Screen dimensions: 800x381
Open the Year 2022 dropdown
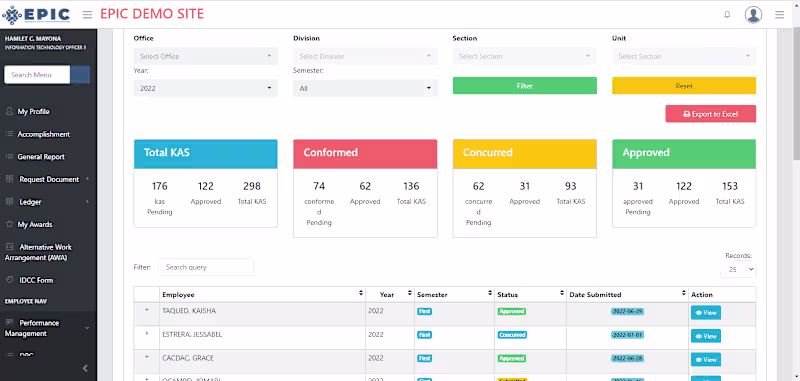click(206, 88)
